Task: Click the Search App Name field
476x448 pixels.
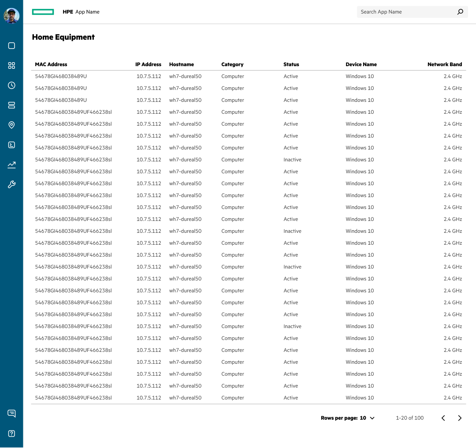Action: [405, 12]
